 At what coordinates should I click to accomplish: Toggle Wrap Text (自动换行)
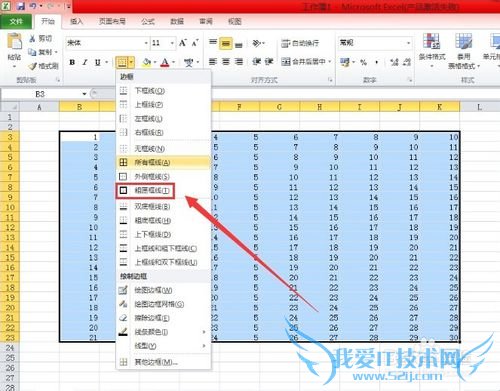tap(300, 43)
